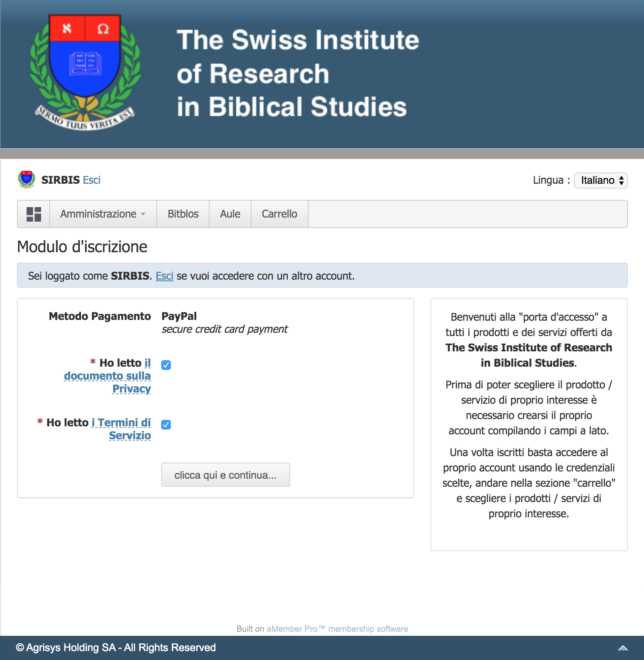Visit the aMember Pro membership software link
Viewport: 644px width, 660px height.
point(337,629)
